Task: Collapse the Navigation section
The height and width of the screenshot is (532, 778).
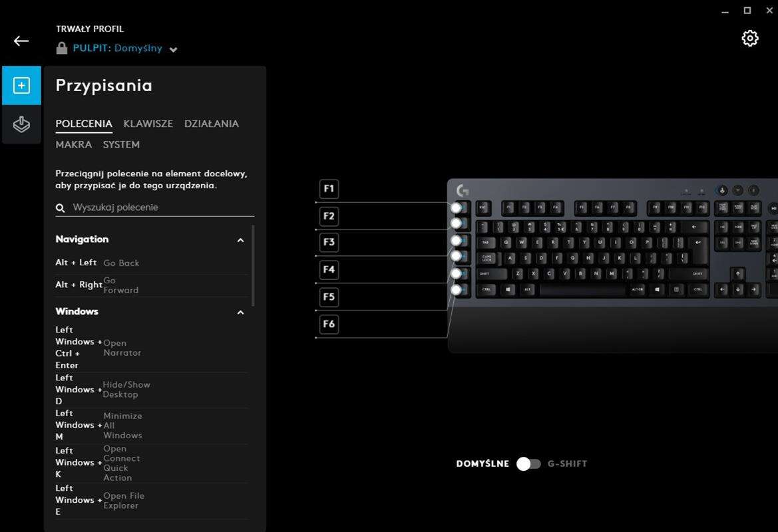Action: [241, 240]
